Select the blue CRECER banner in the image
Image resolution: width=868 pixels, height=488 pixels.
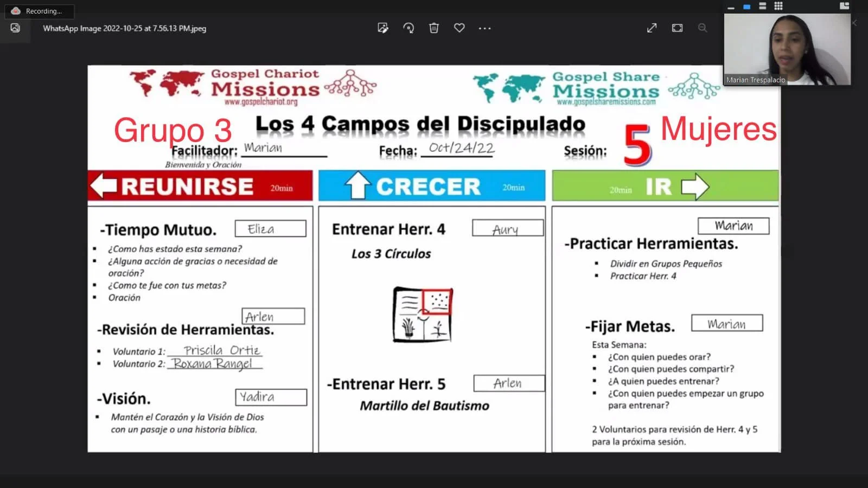point(432,186)
